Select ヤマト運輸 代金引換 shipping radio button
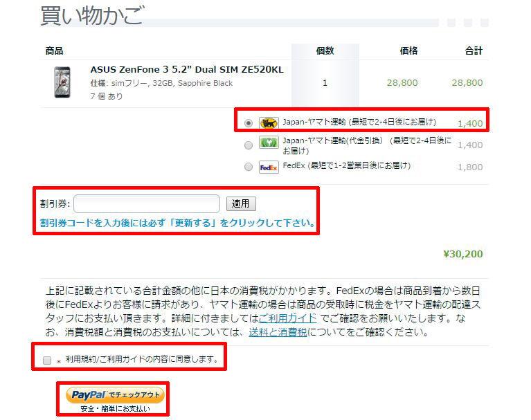Screen dimensions: 531x420 pyautogui.click(x=249, y=145)
